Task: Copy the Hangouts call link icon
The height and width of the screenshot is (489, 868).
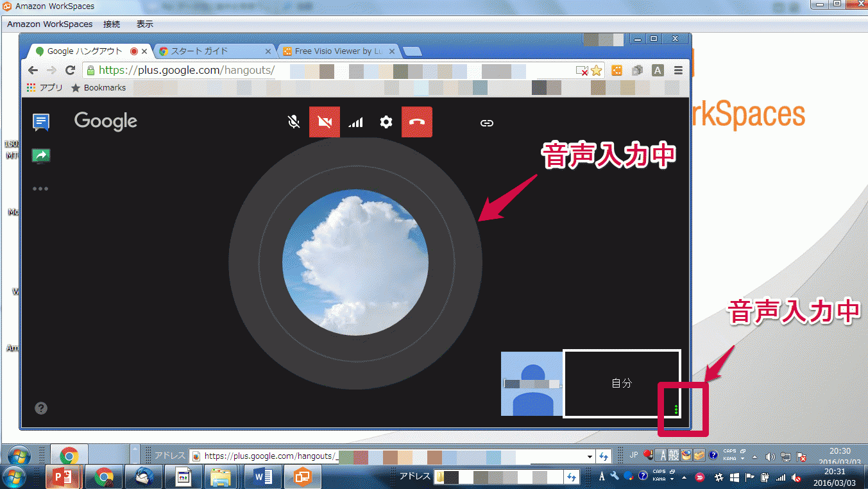Action: (487, 123)
